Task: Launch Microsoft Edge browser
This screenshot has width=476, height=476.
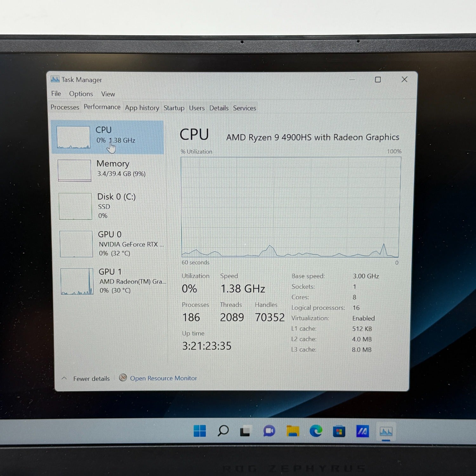Action: tap(316, 431)
